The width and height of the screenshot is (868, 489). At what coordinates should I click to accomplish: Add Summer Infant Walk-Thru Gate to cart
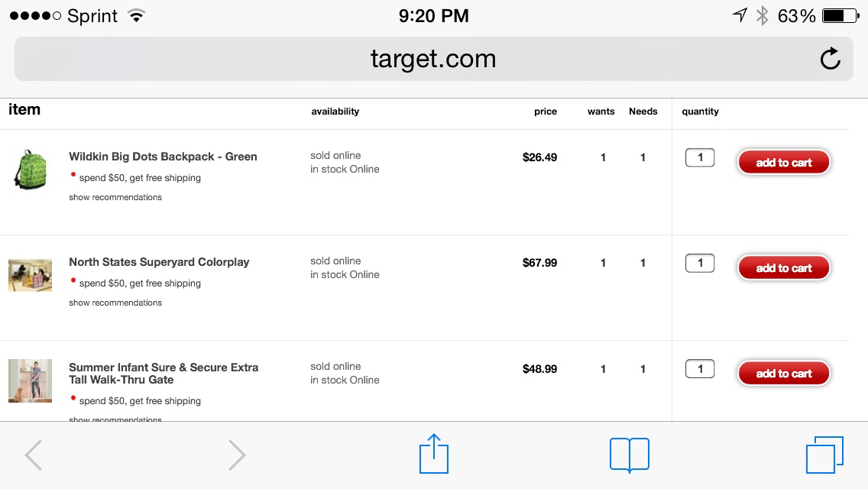tap(784, 374)
